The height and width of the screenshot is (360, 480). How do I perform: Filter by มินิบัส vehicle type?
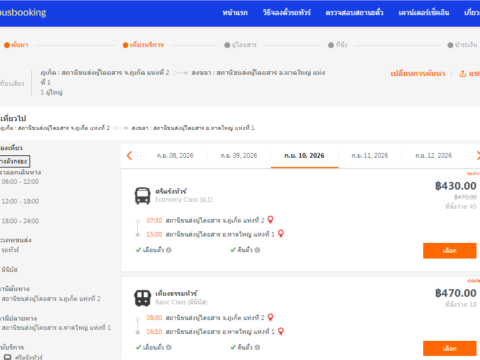[9, 269]
